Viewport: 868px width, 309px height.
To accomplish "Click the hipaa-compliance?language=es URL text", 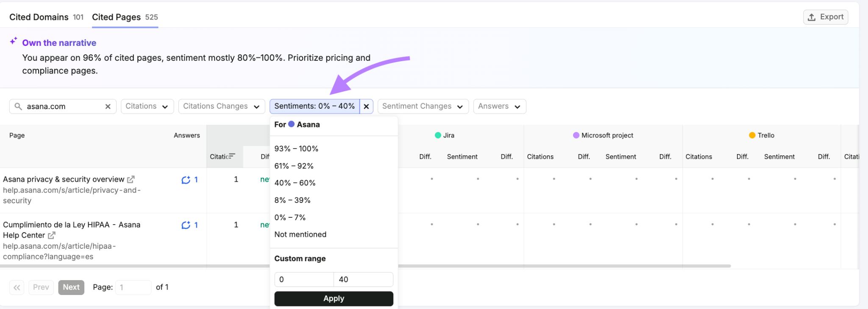I will pyautogui.click(x=59, y=251).
